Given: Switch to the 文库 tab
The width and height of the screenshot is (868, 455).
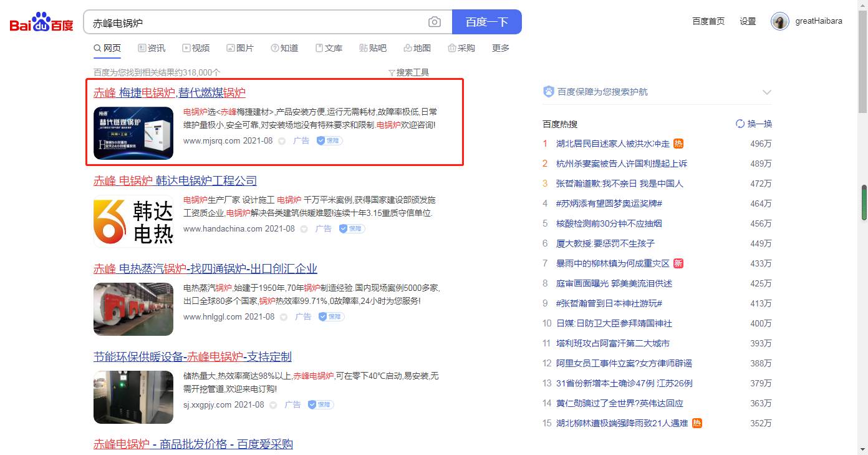Looking at the screenshot, I should tap(329, 48).
